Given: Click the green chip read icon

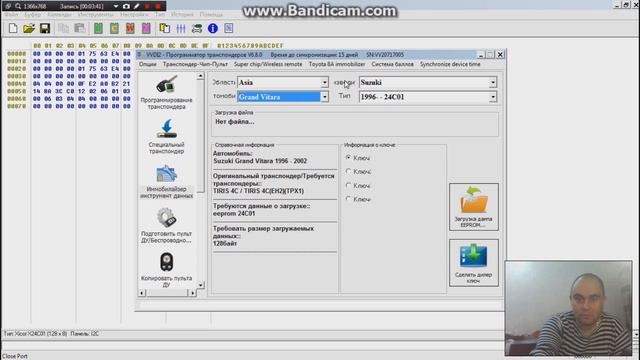Looking at the screenshot, I should (98, 28).
